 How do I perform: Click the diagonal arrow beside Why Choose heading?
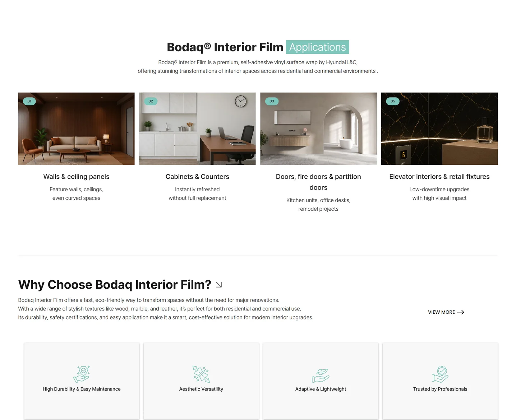(x=219, y=285)
